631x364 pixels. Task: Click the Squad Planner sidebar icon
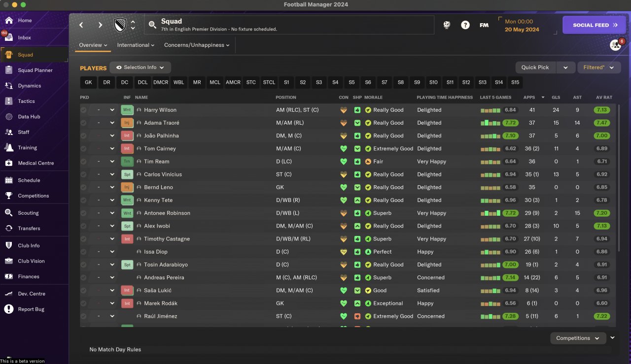tap(9, 70)
